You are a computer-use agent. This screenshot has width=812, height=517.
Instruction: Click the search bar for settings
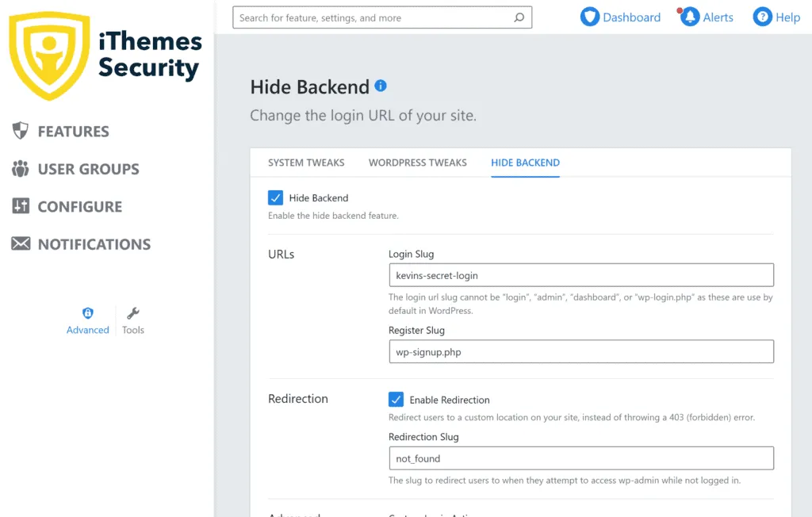click(x=382, y=17)
